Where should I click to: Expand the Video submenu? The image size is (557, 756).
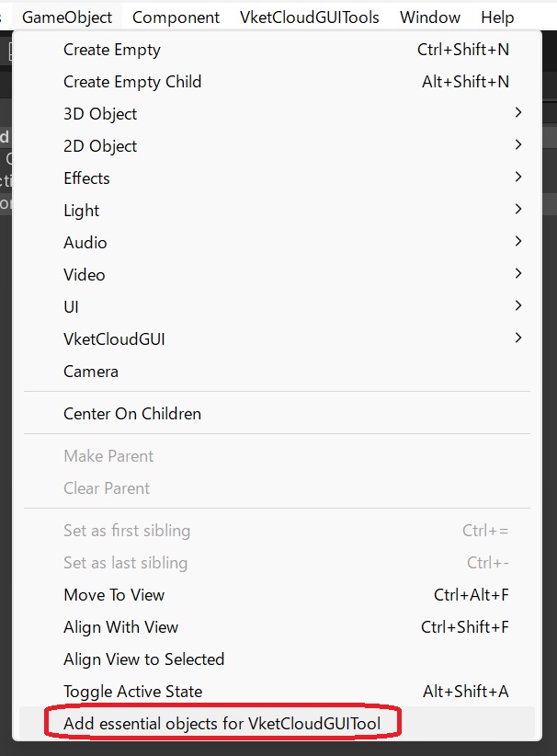85,275
